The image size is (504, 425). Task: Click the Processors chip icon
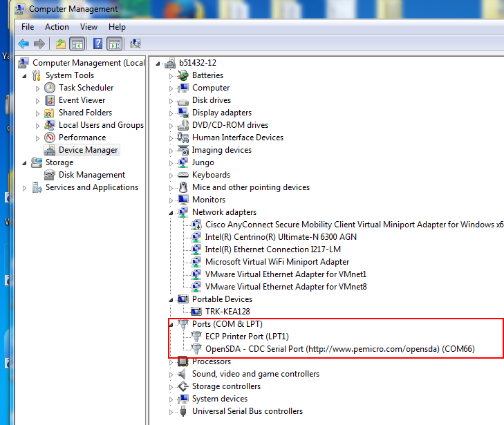(x=183, y=361)
